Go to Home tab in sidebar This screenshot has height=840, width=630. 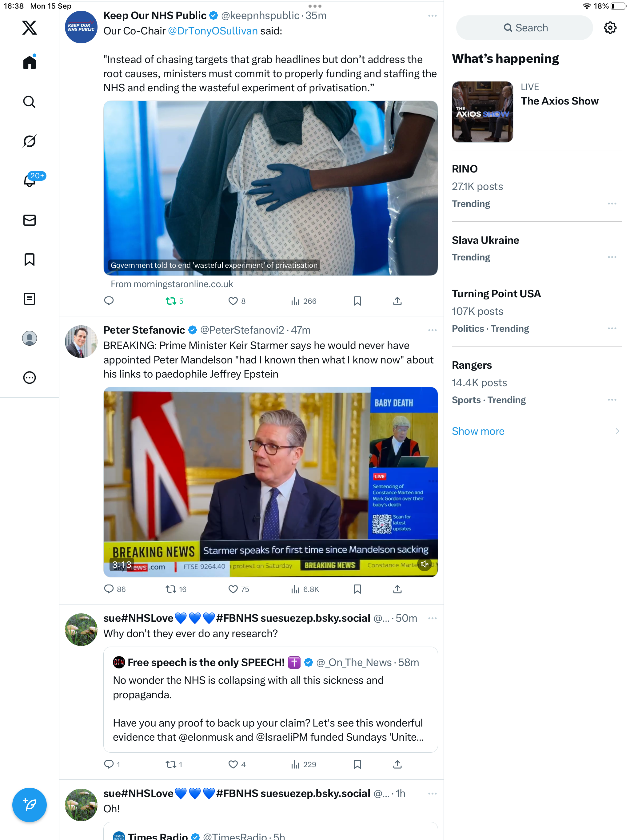pos(29,62)
